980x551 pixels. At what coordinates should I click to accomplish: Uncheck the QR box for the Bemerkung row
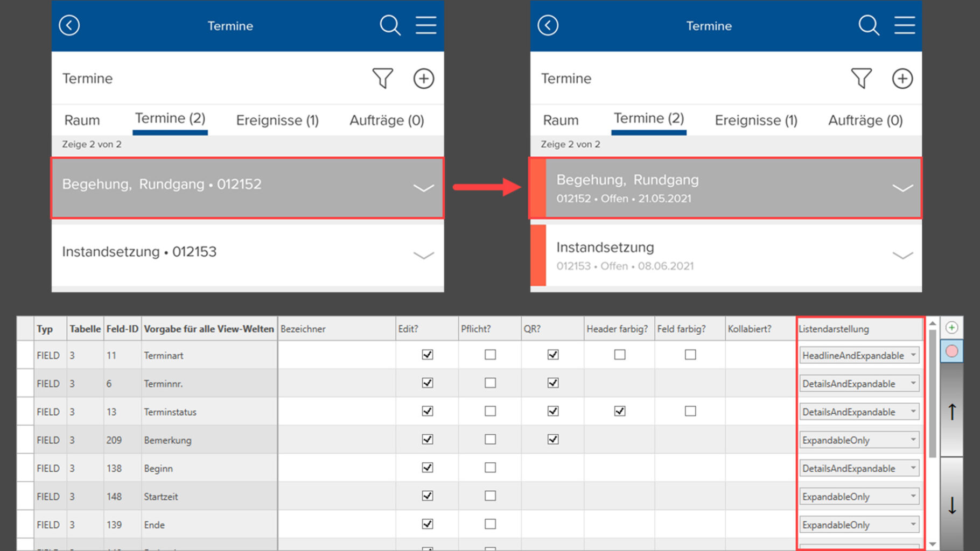click(x=553, y=440)
